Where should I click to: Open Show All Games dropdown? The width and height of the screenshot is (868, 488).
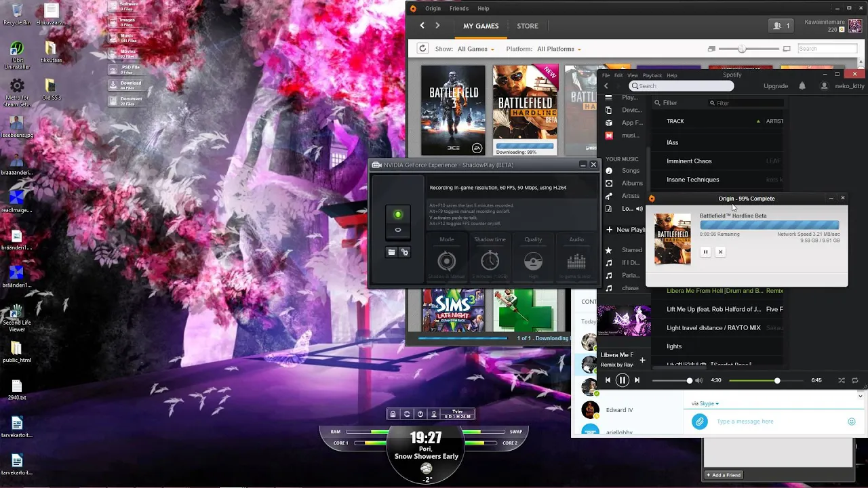(476, 49)
